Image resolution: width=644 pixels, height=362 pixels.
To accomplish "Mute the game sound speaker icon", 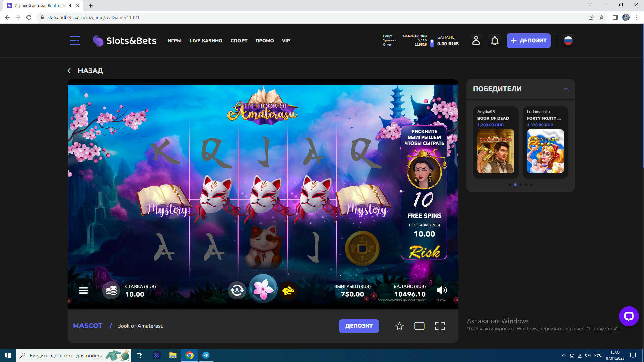I will tap(441, 290).
